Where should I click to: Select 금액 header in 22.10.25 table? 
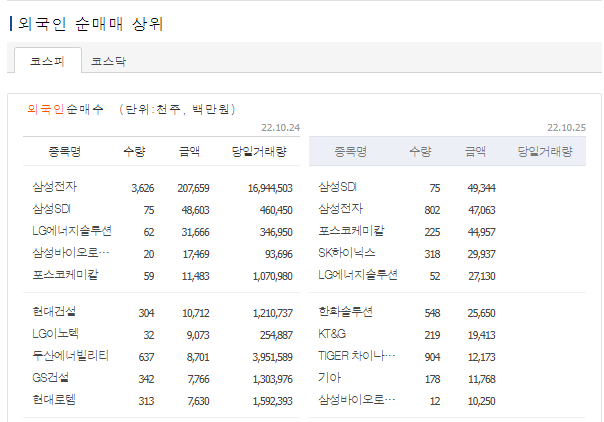(475, 151)
